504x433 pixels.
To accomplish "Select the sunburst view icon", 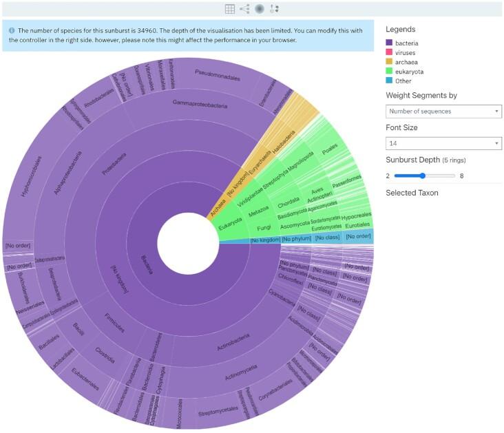I will pyautogui.click(x=260, y=9).
